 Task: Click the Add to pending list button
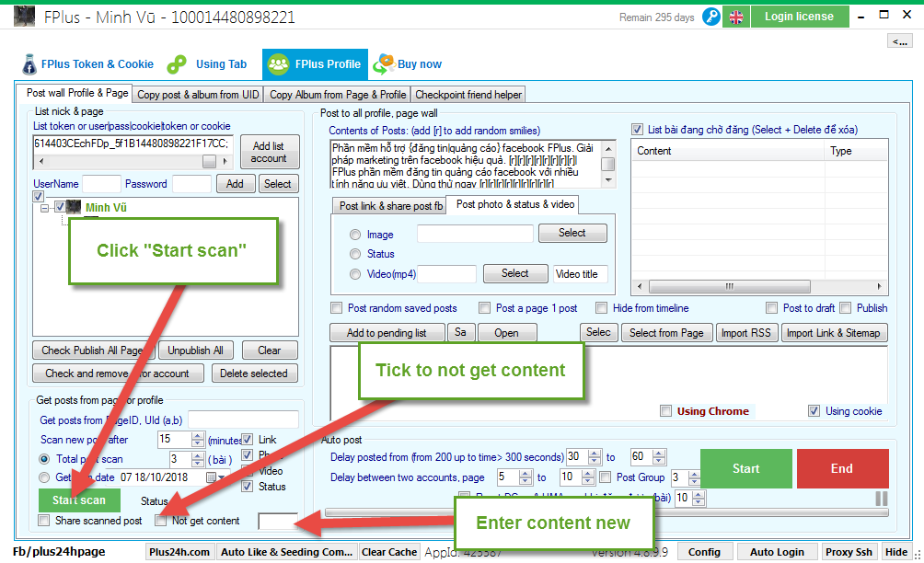387,333
